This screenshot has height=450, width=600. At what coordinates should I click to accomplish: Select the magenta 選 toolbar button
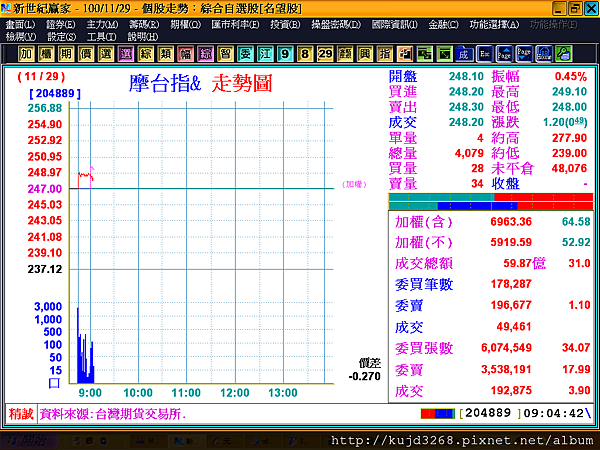pyautogui.click(x=126, y=54)
